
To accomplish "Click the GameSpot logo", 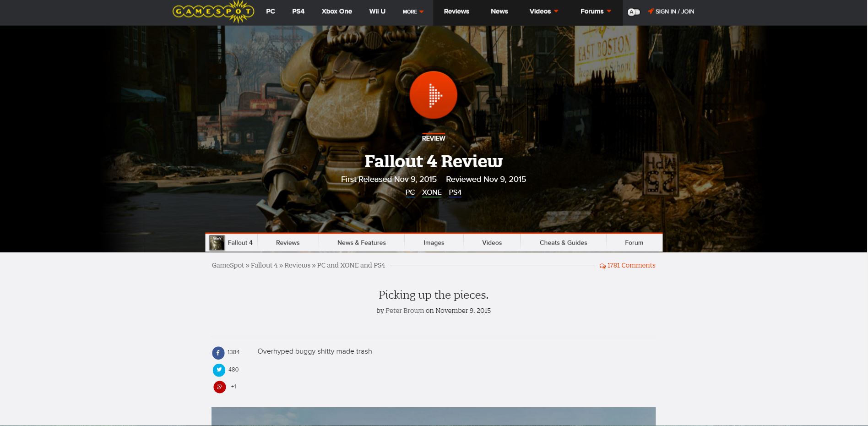I will pos(213,12).
